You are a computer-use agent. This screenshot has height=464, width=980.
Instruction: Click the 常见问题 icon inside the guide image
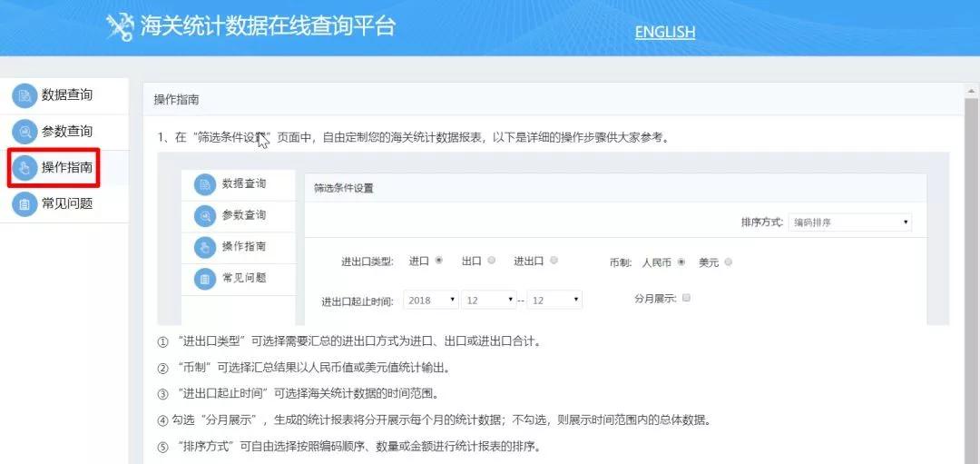[204, 279]
